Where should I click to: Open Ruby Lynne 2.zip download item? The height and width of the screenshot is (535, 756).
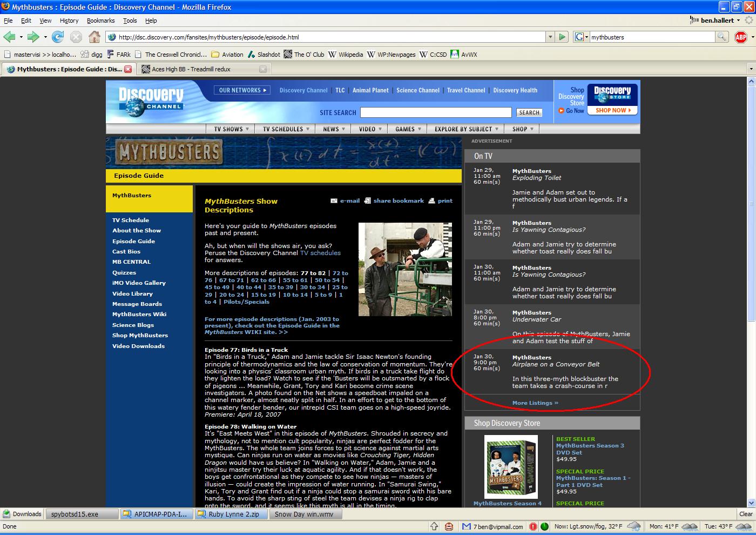[231, 514]
